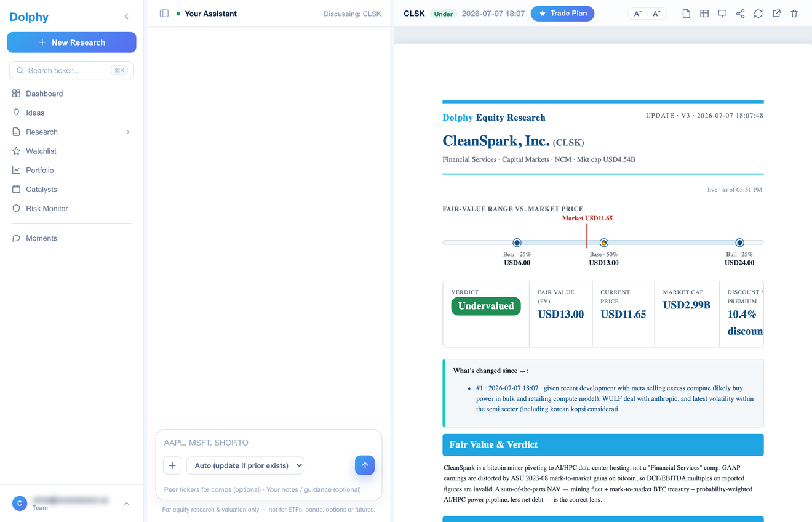The image size is (812, 522).
Task: Click the Base 50% marker on fair-value range
Action: [604, 243]
